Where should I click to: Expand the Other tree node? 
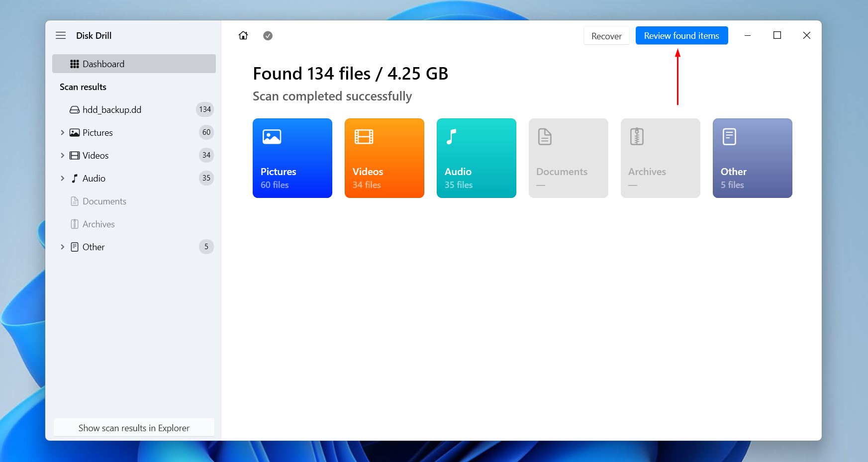pyautogui.click(x=62, y=247)
